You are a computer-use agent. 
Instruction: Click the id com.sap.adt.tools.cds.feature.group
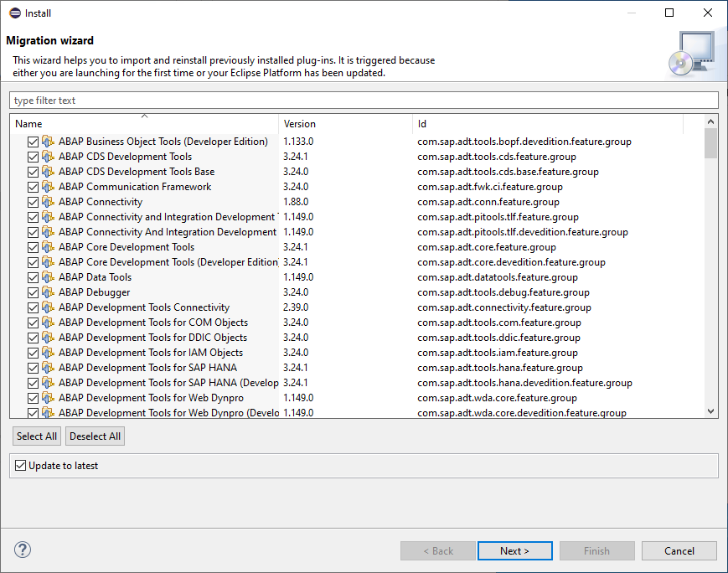tap(497, 157)
